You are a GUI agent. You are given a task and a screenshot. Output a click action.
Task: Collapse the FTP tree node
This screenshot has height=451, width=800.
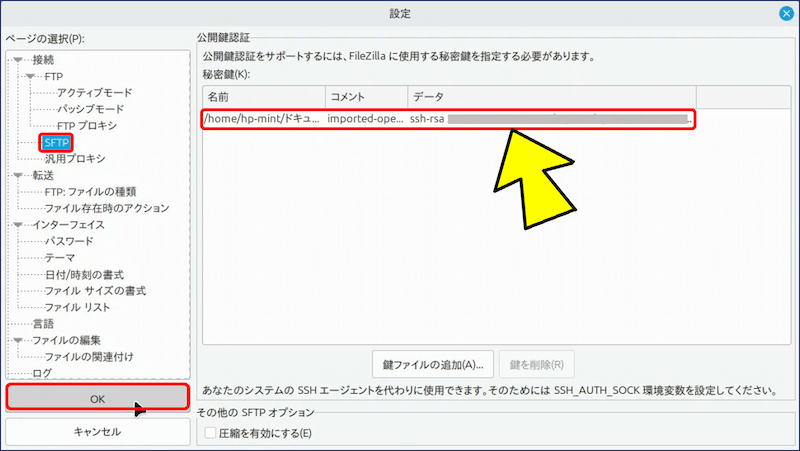31,77
